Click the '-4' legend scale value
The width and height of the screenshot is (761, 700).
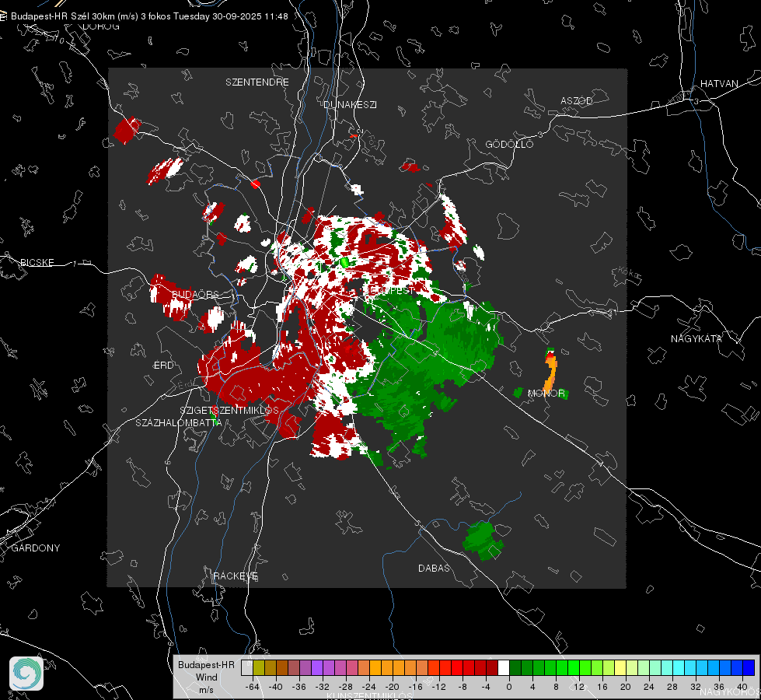tap(486, 687)
